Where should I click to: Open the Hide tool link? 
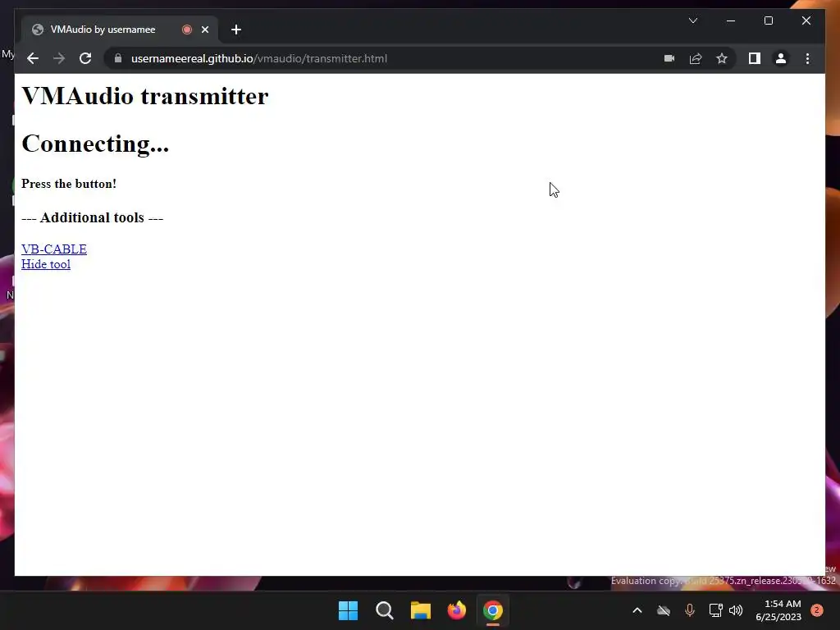click(46, 264)
